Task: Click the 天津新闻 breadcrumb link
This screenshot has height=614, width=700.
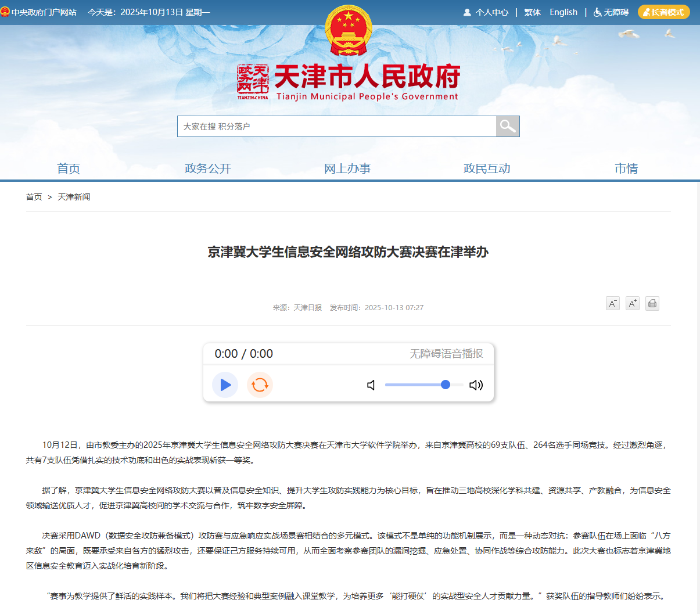Action: [x=74, y=197]
